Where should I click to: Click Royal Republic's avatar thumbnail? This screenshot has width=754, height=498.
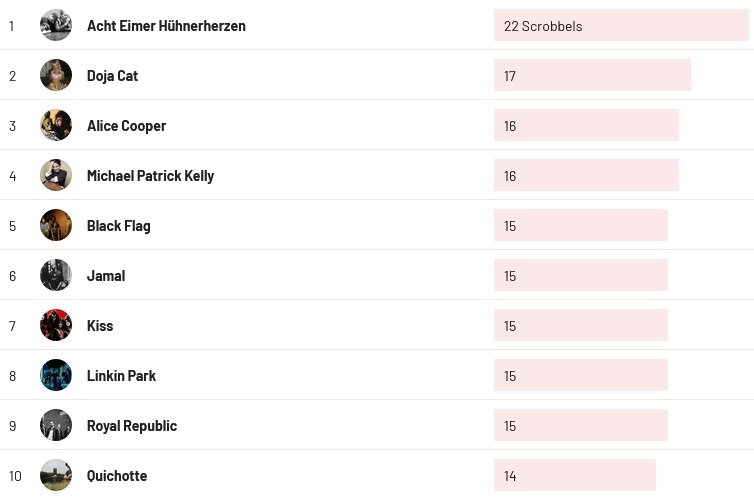[x=56, y=425]
